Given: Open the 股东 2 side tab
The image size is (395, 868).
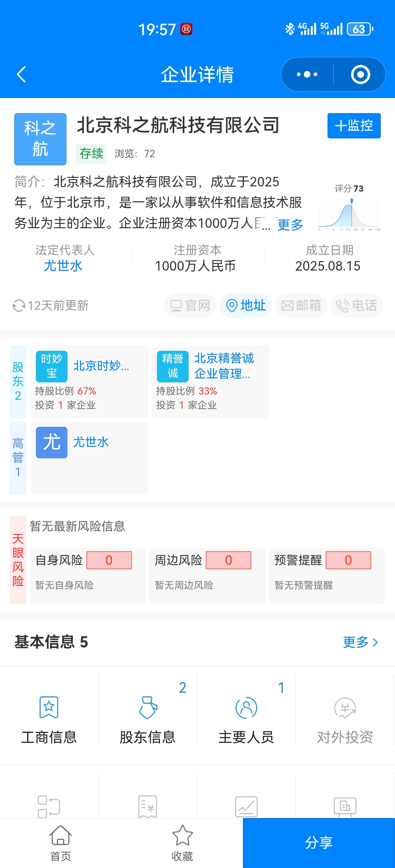Looking at the screenshot, I should 18,381.
